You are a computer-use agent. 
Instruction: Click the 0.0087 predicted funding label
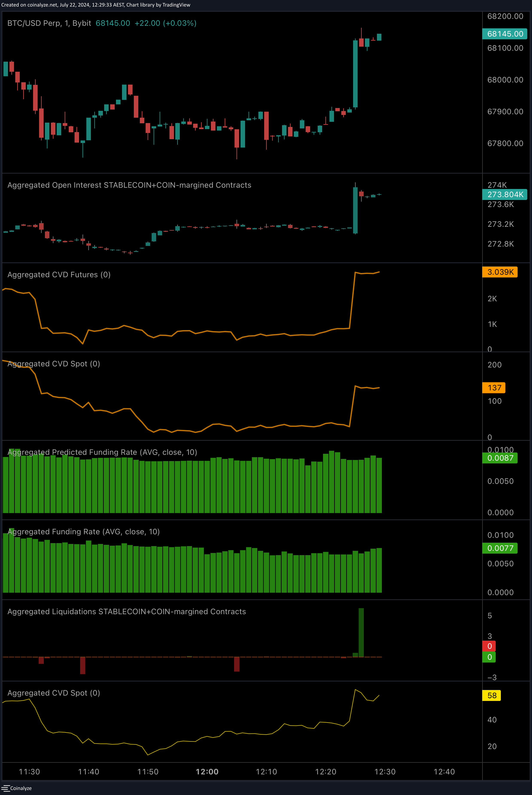(500, 458)
